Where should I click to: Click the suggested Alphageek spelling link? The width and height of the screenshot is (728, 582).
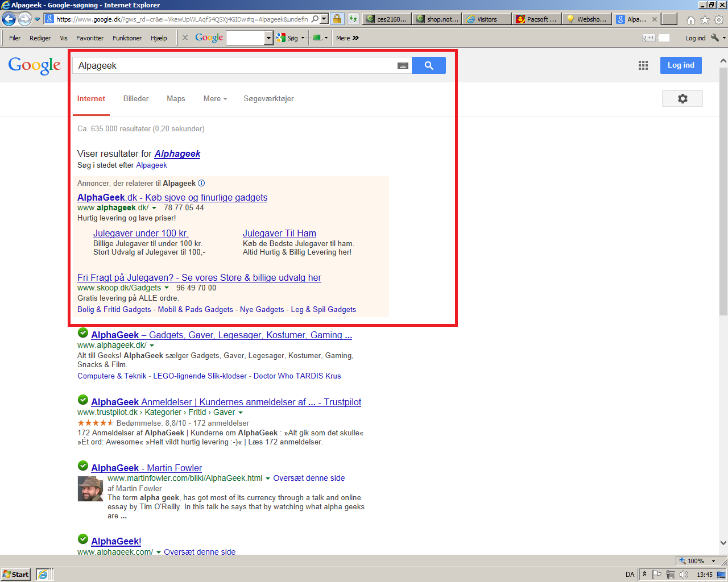(177, 153)
